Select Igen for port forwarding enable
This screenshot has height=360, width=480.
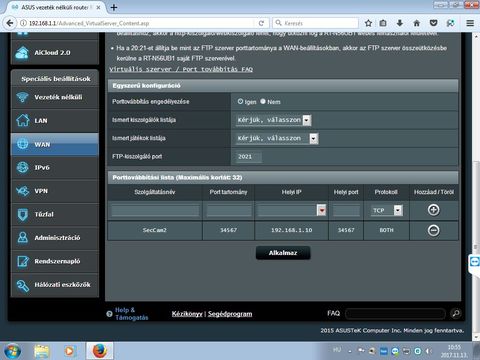(240, 101)
